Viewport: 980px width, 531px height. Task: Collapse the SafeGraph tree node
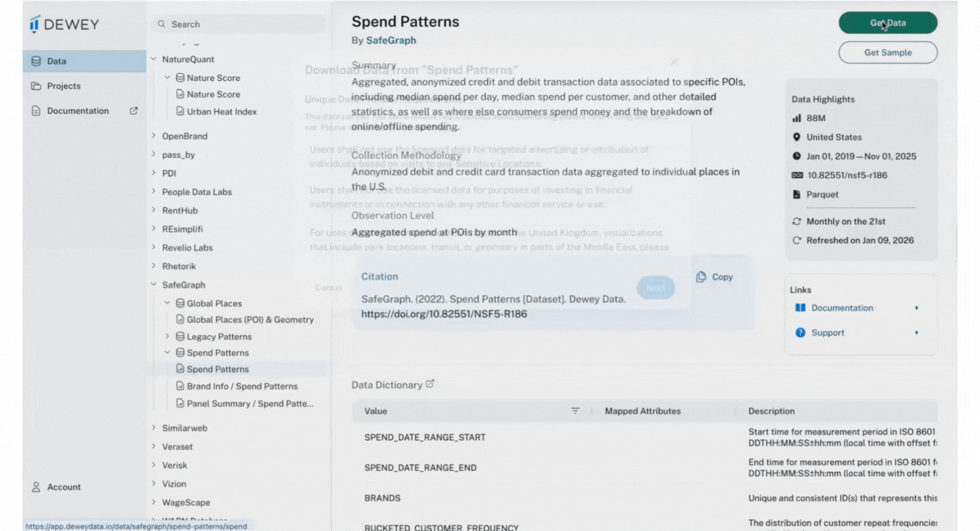click(154, 284)
